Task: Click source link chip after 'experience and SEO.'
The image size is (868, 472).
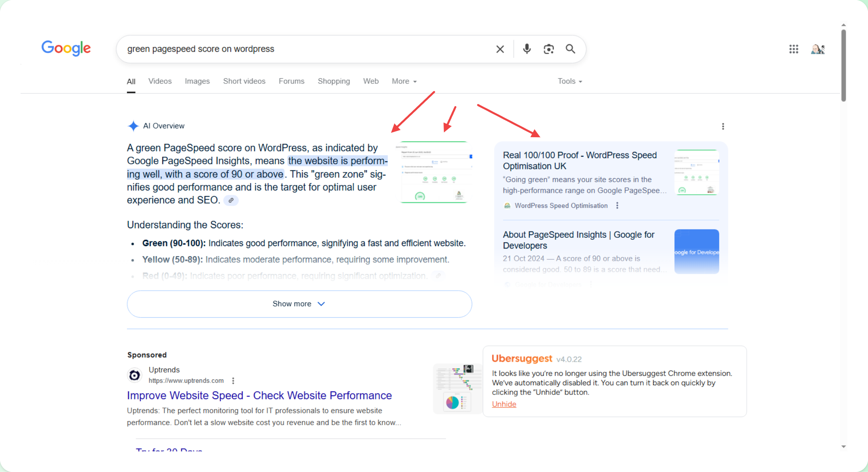Action: (x=231, y=200)
